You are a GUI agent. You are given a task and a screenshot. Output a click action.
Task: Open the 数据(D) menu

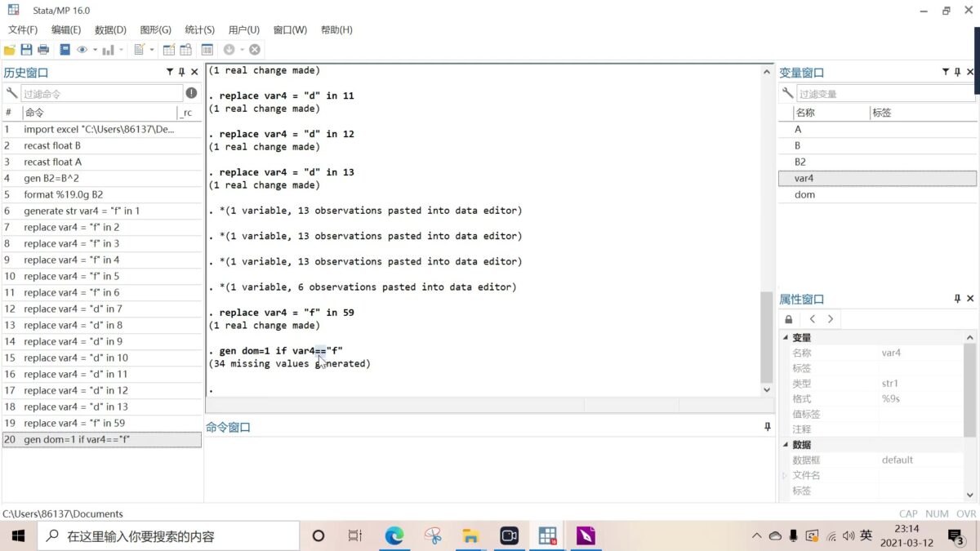pyautogui.click(x=110, y=29)
